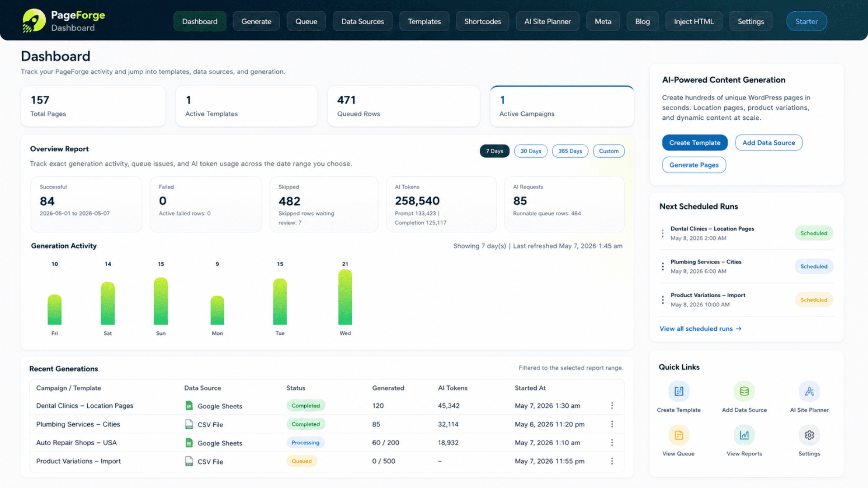Screen dimensions: 868x488
Task: Open the AI Site Planner quick link icon
Action: tap(809, 391)
